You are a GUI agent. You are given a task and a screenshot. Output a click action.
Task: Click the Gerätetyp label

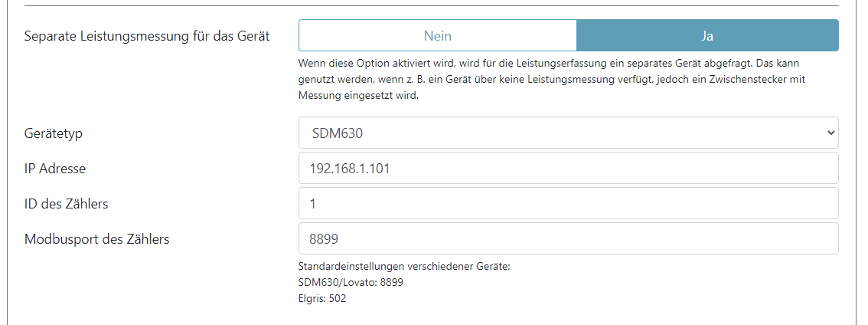point(54,133)
